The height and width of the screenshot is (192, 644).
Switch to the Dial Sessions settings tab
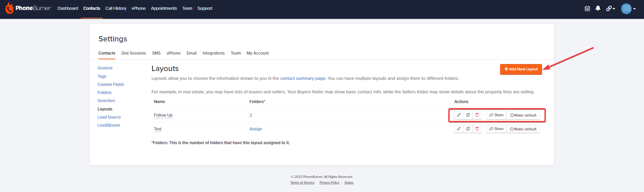pos(134,53)
